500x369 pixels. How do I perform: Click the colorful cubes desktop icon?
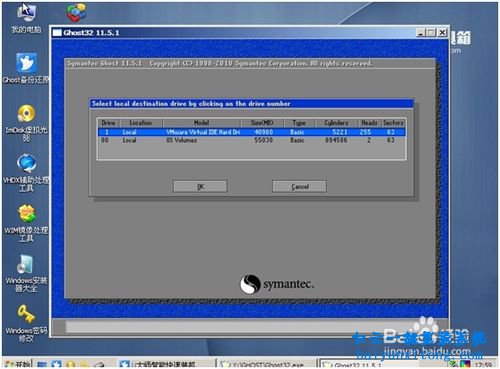coord(76,12)
